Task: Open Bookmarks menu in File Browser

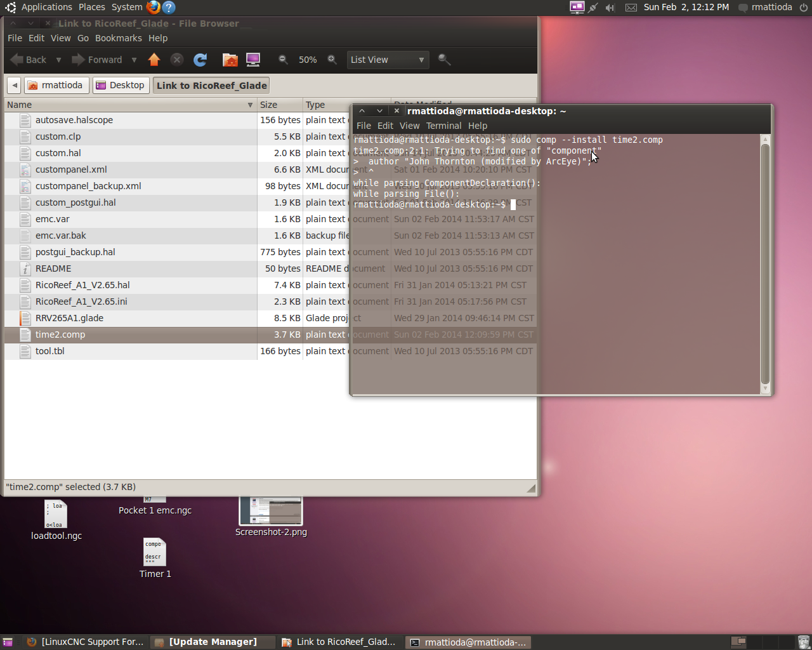Action: [x=119, y=38]
